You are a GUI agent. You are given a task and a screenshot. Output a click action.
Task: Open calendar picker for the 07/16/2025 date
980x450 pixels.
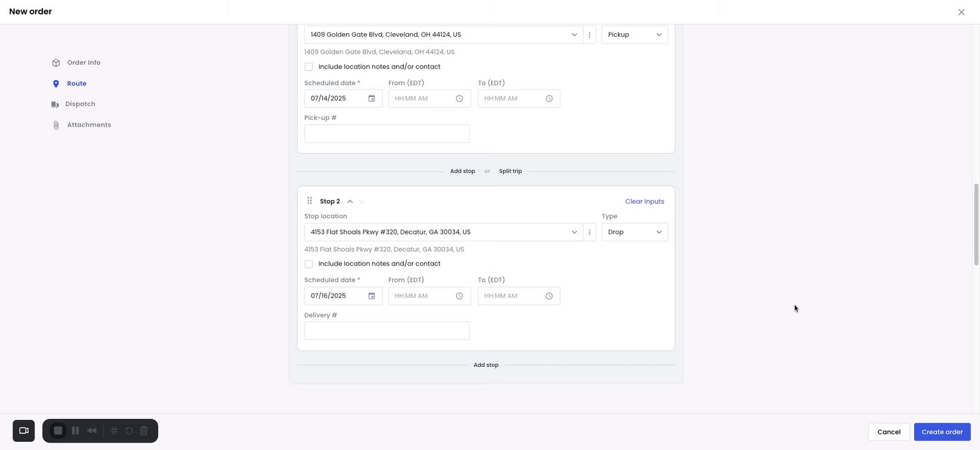click(371, 296)
